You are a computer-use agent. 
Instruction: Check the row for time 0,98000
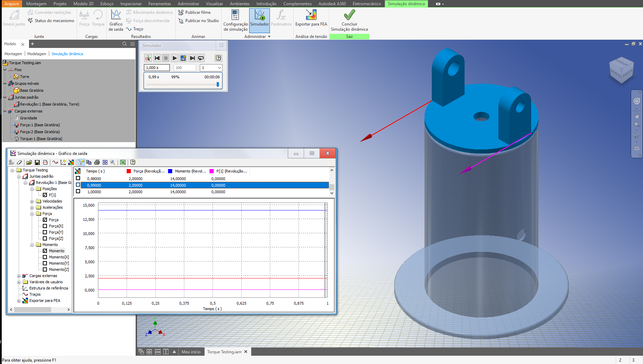(78, 178)
